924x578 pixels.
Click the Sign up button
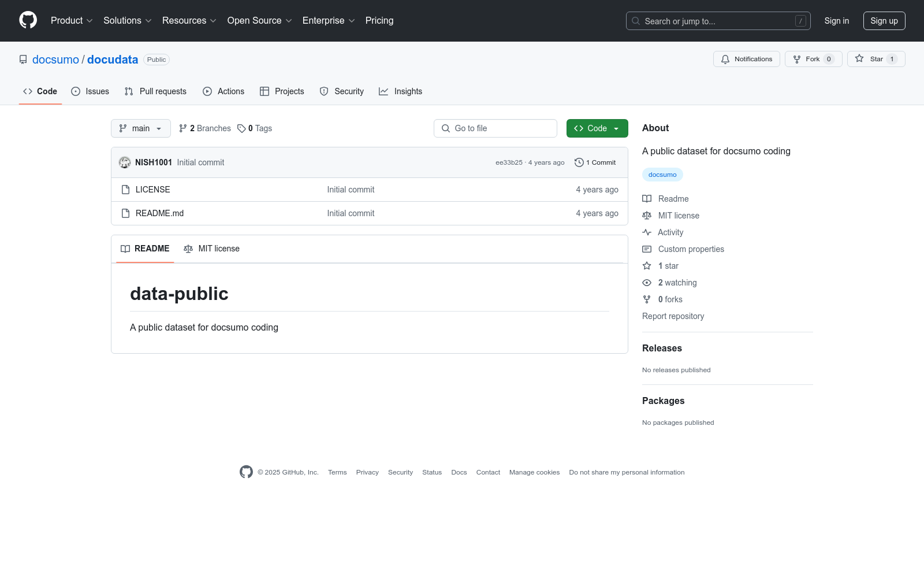point(884,21)
